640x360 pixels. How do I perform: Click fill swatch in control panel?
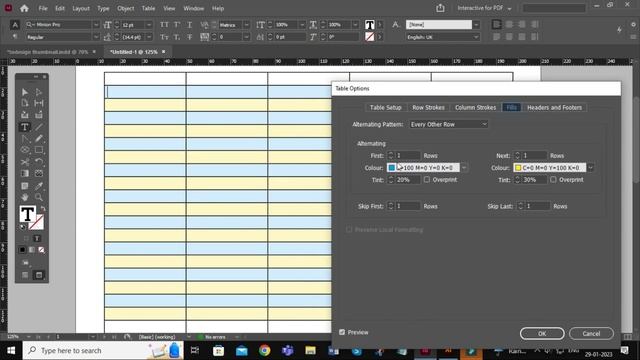[x=369, y=25]
